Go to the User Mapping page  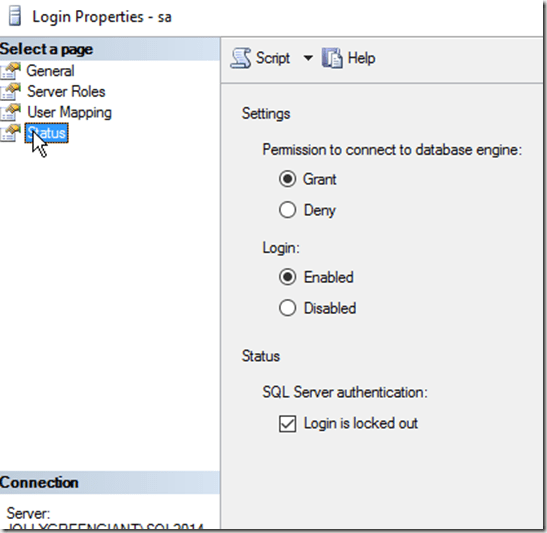point(69,112)
